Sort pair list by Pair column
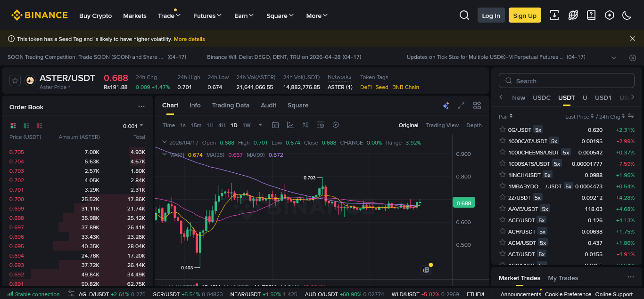The width and height of the screenshot is (644, 299). 506,116
